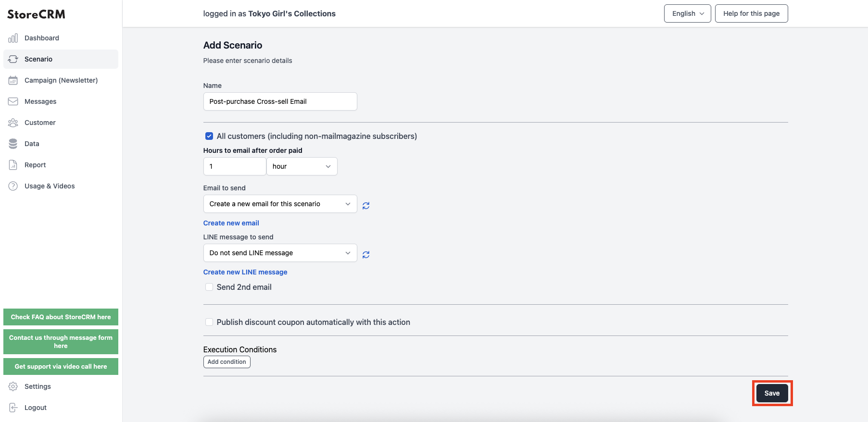The height and width of the screenshot is (422, 868).
Task: Click the hours number input field
Action: tap(235, 166)
